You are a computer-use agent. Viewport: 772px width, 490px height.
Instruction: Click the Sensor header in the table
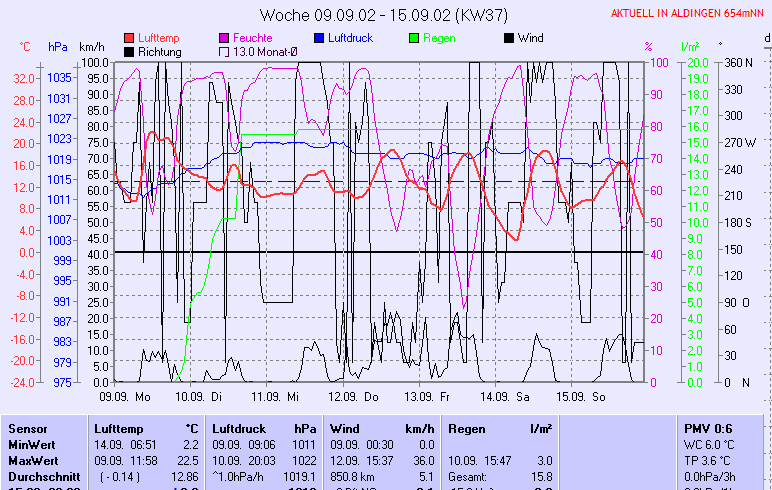[x=26, y=428]
